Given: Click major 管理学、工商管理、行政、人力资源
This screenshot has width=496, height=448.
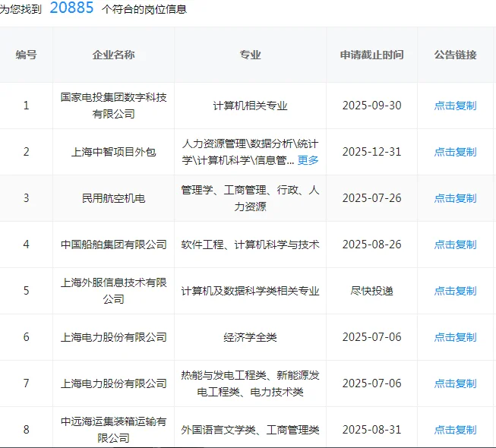Looking at the screenshot, I should [x=250, y=198].
